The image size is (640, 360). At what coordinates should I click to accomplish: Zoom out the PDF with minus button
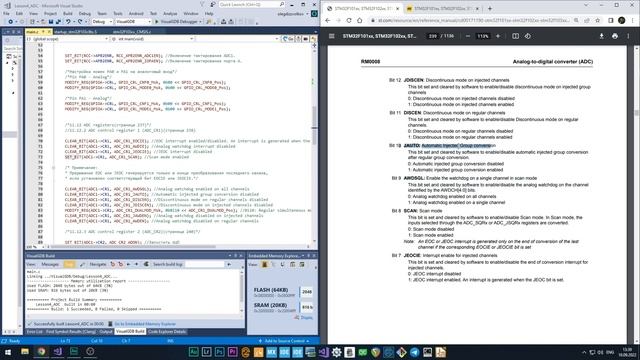tap(468, 36)
